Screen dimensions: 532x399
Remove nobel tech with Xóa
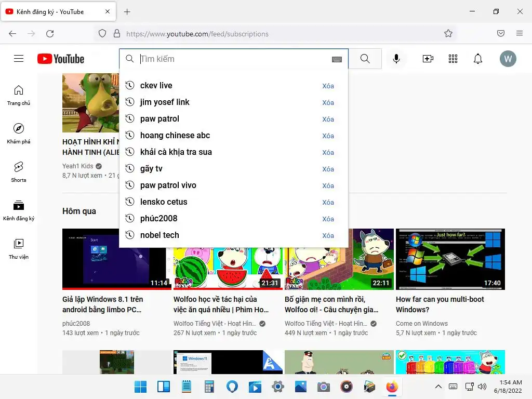[328, 235]
